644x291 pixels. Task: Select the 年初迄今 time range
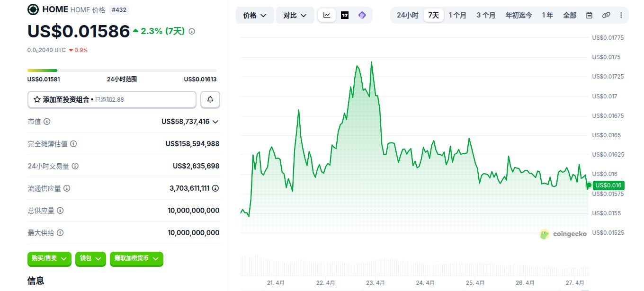519,15
